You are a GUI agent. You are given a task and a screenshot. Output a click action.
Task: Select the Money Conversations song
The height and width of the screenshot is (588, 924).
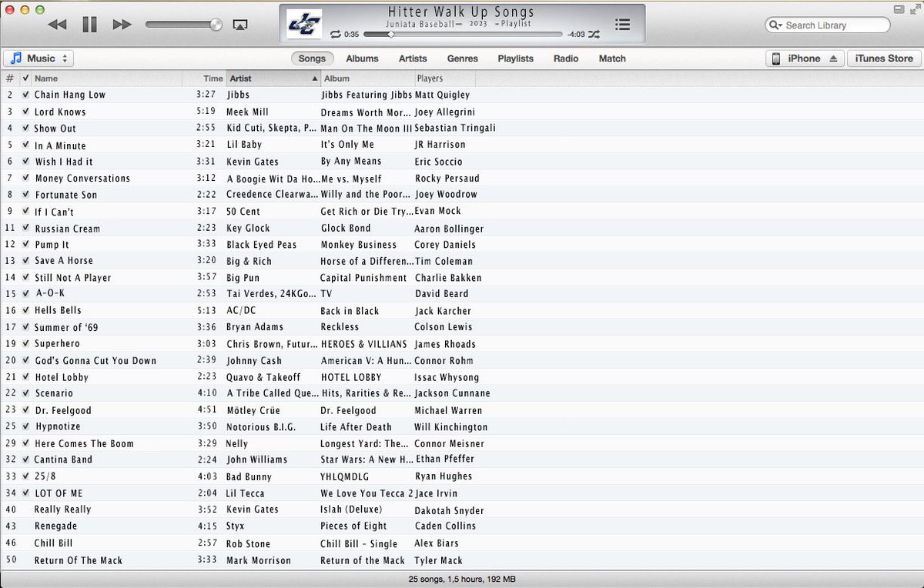[x=82, y=179]
